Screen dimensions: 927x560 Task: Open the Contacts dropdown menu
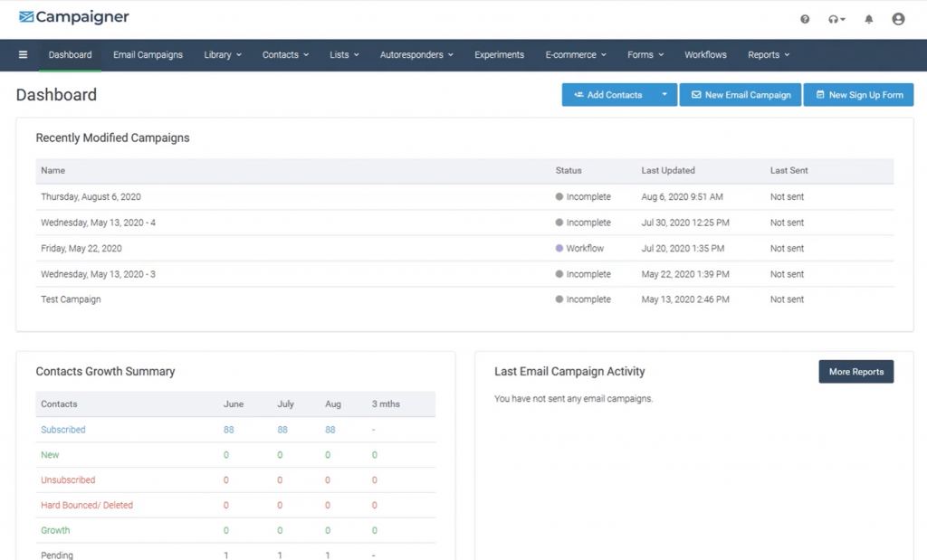click(285, 55)
